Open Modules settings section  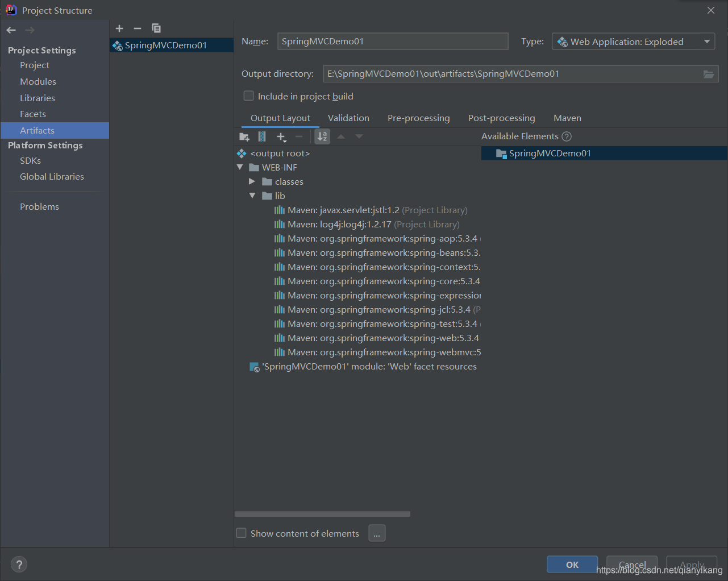coord(38,82)
